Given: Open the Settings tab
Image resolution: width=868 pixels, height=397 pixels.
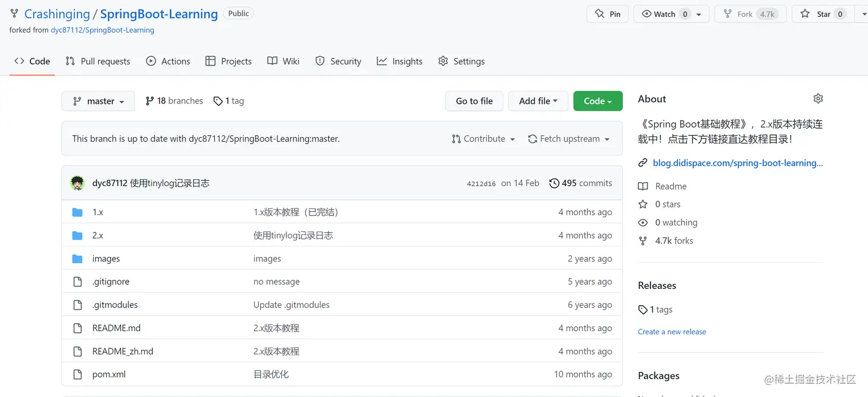Looking at the screenshot, I should [462, 61].
